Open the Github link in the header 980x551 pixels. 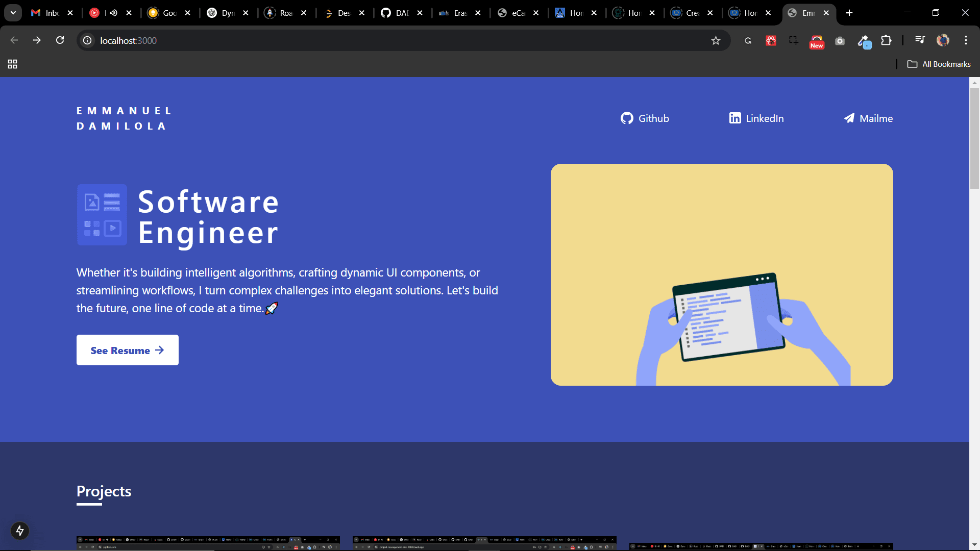tap(645, 118)
